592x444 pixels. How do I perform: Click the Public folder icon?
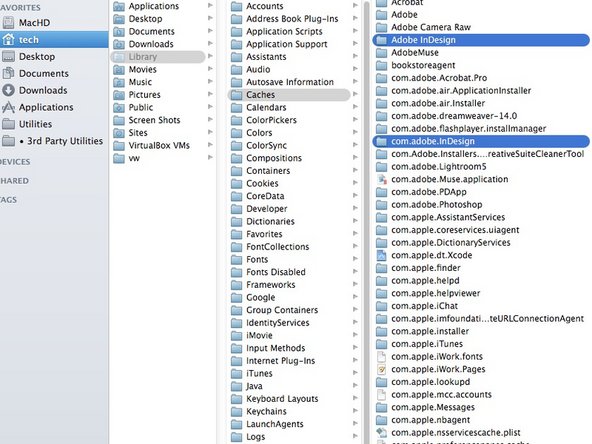pyautogui.click(x=119, y=108)
